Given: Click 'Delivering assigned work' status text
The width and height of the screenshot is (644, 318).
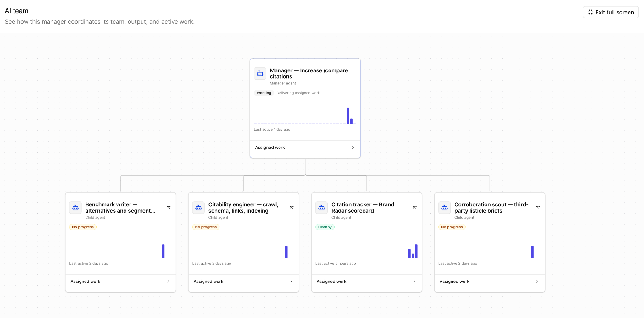Looking at the screenshot, I should (298, 93).
